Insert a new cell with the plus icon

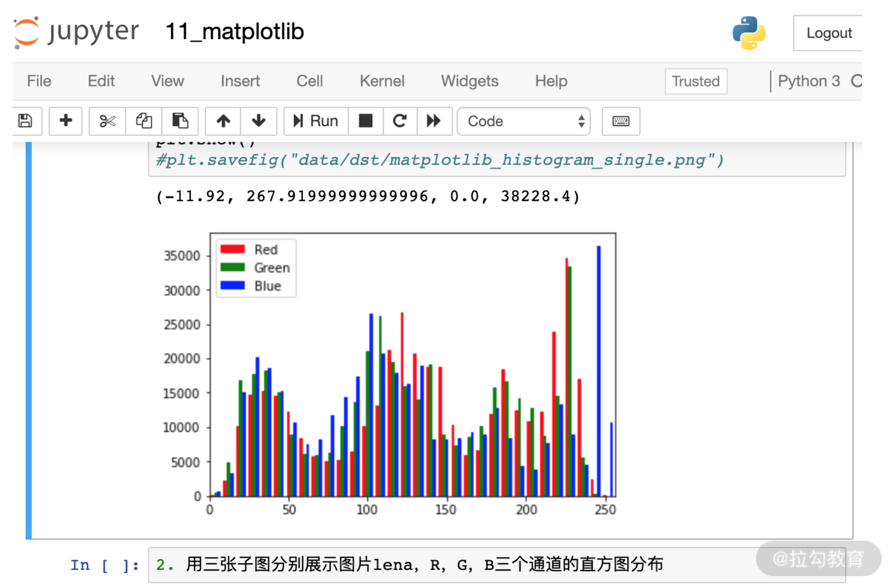tap(65, 121)
